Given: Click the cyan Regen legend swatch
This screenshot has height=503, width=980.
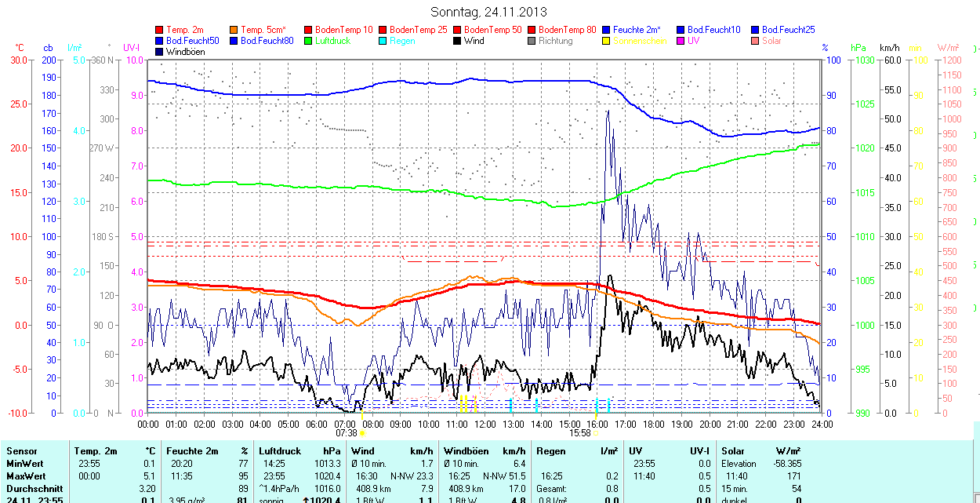Looking at the screenshot, I should point(383,41).
